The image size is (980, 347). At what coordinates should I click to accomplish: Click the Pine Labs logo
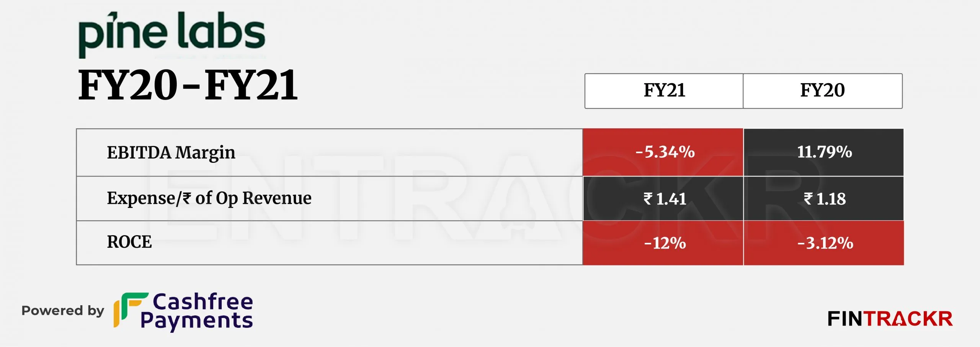point(171,34)
